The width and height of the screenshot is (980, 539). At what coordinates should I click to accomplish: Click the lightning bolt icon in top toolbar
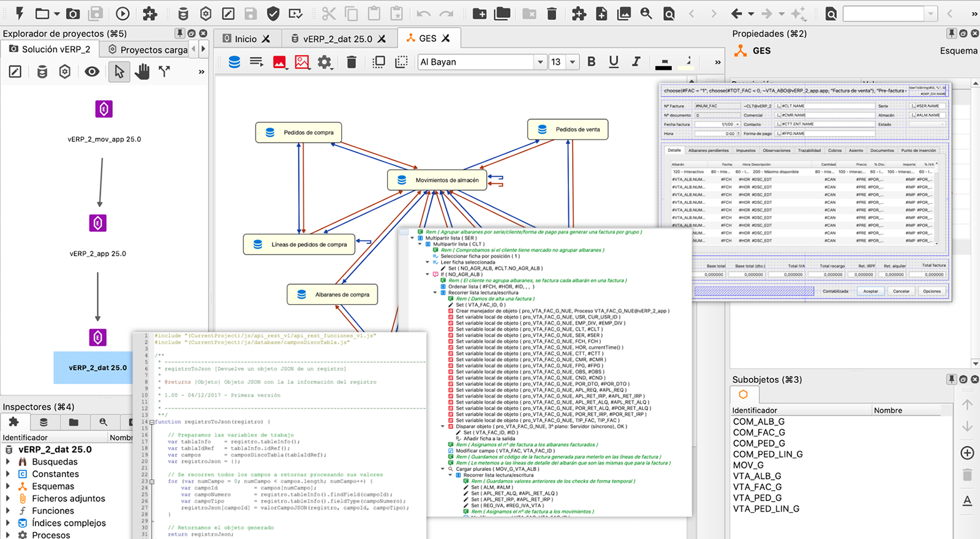click(20, 13)
